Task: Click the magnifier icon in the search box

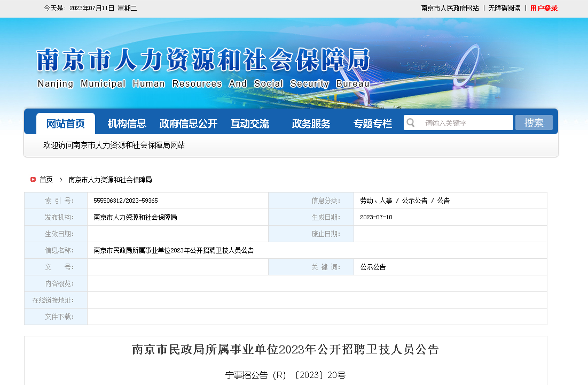Action: coord(411,123)
